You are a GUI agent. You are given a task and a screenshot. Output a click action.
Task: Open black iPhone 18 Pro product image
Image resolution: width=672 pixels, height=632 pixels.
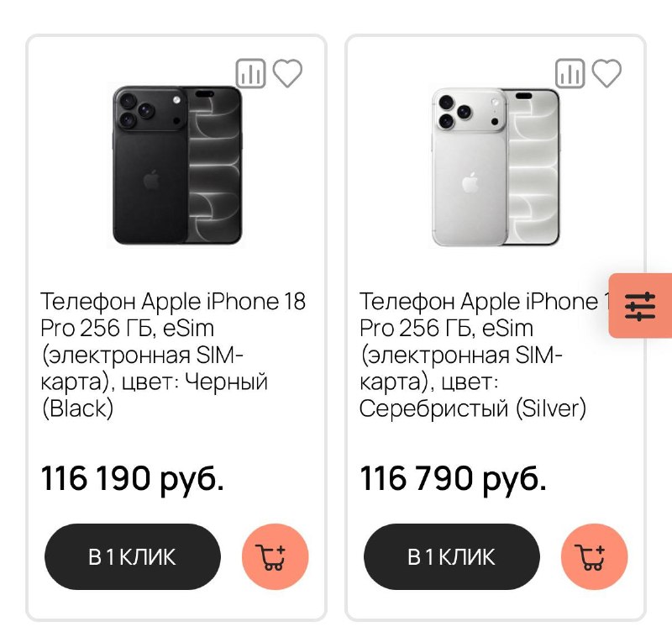(x=177, y=166)
